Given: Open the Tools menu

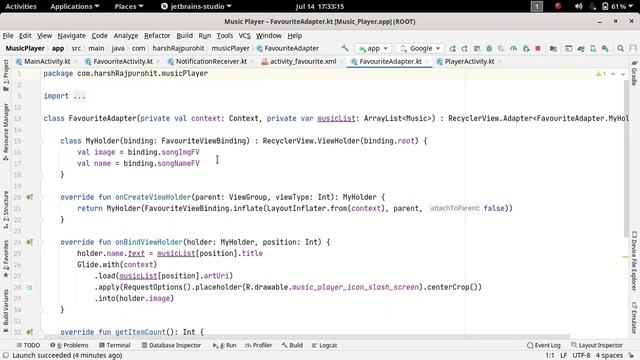Looking at the screenshot, I should (224, 36).
